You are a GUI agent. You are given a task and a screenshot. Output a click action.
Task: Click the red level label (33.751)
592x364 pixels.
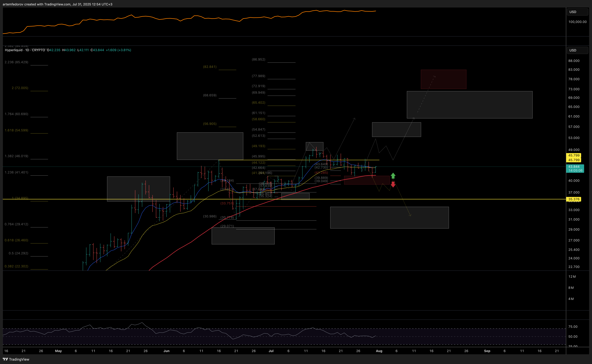[227, 203]
